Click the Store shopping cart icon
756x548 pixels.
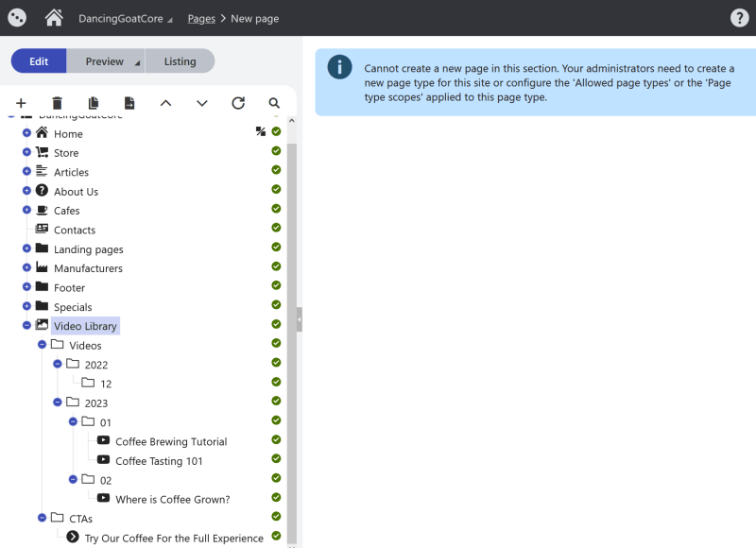[x=42, y=152]
